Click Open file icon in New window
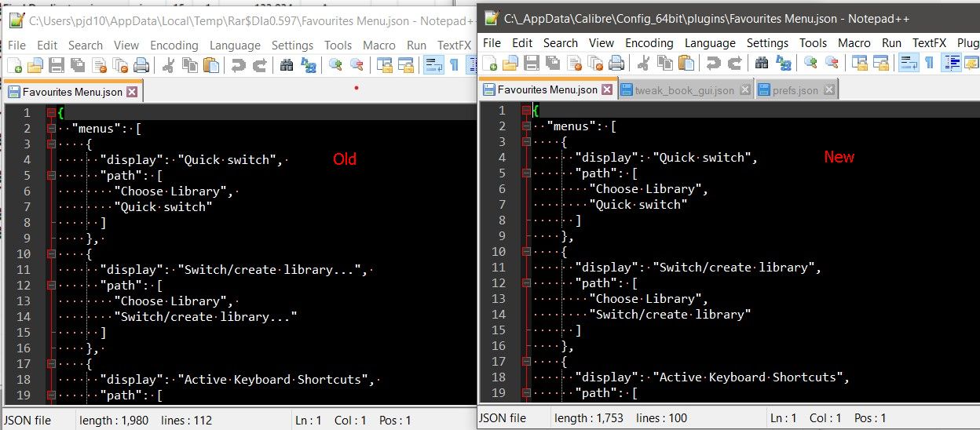 tap(510, 63)
